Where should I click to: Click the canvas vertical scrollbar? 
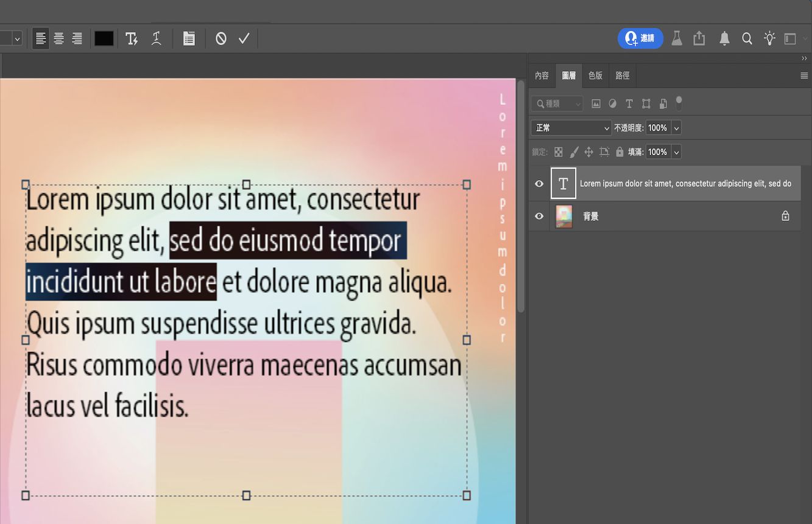[521, 197]
